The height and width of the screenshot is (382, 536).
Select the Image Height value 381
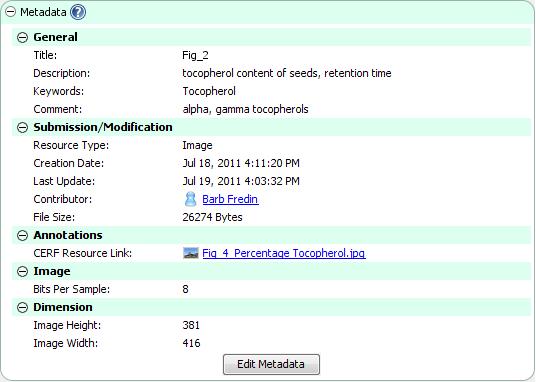pyautogui.click(x=191, y=325)
